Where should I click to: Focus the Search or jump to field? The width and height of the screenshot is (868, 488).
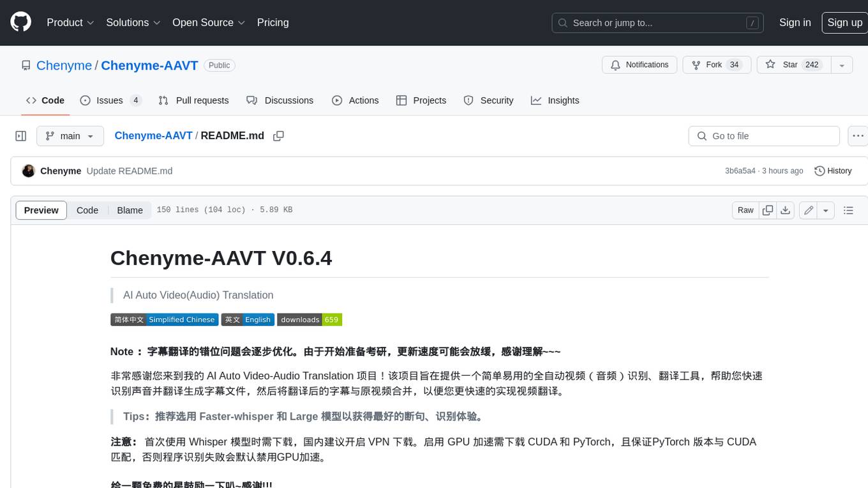(659, 23)
